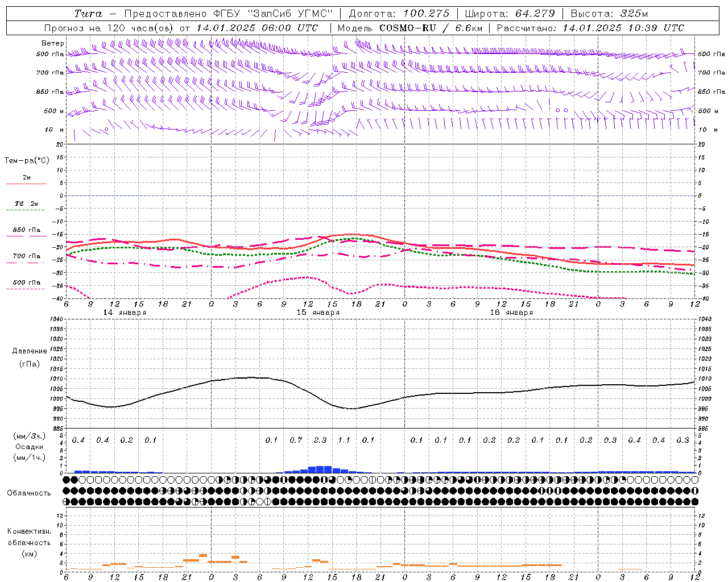Click the "Тем-ра(°C)" temperature label
The height and width of the screenshot is (582, 728).
27,161
